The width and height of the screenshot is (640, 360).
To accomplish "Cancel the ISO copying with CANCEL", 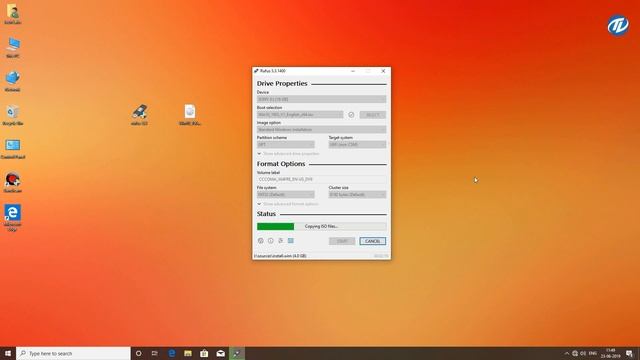I will click(x=373, y=241).
